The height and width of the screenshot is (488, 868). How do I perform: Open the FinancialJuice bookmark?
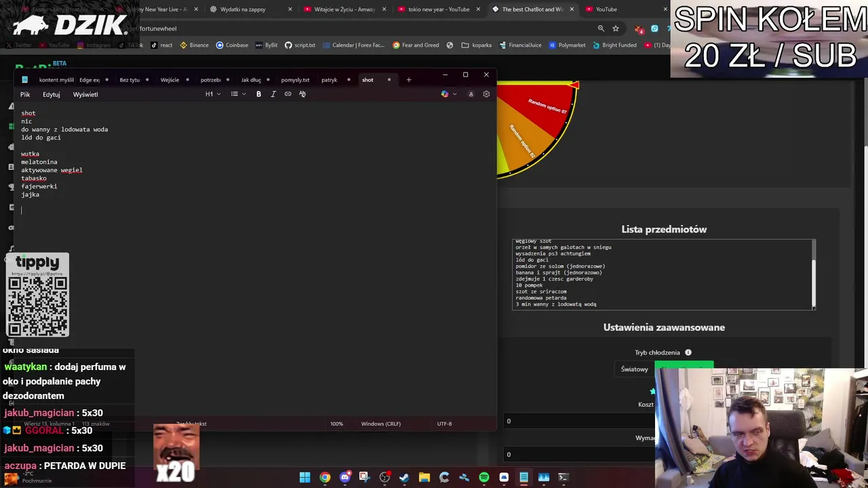pos(520,45)
